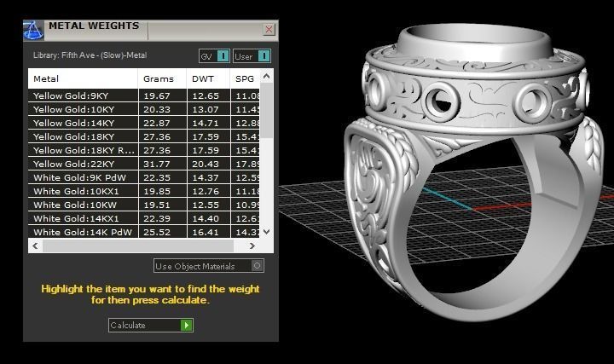Click the 31.77 grams value
Viewport: 614px width, 364px height.
(x=157, y=165)
